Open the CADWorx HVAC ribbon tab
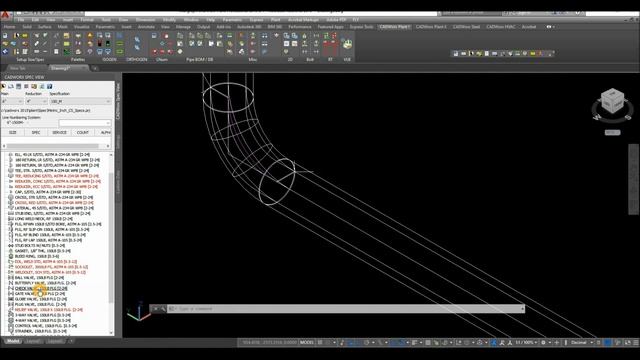This screenshot has width=640, height=360. pyautogui.click(x=501, y=27)
